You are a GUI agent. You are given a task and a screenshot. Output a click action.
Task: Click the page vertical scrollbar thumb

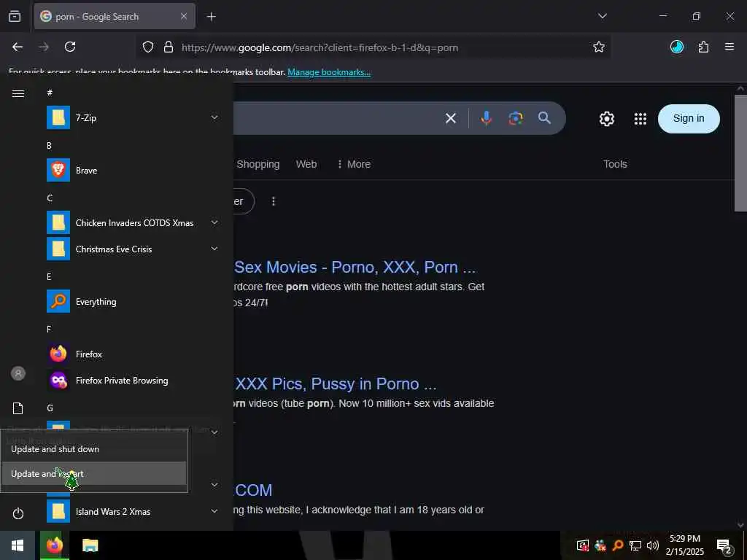[x=740, y=153]
